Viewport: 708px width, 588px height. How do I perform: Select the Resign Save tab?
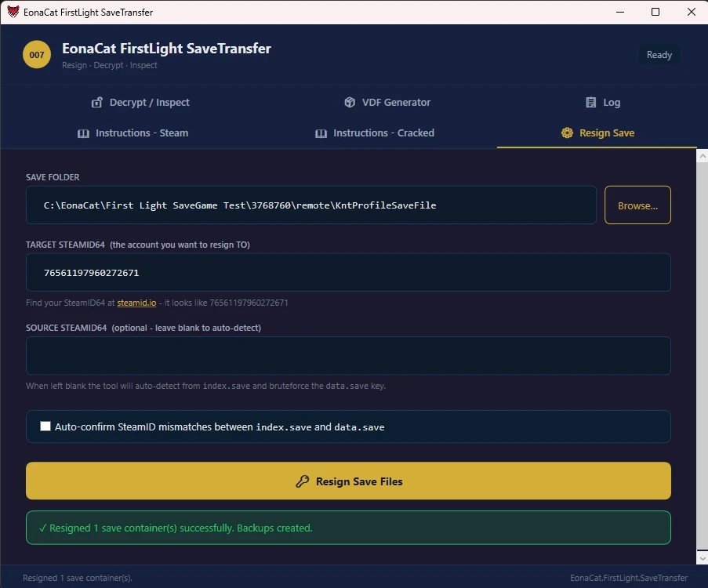[x=597, y=133]
